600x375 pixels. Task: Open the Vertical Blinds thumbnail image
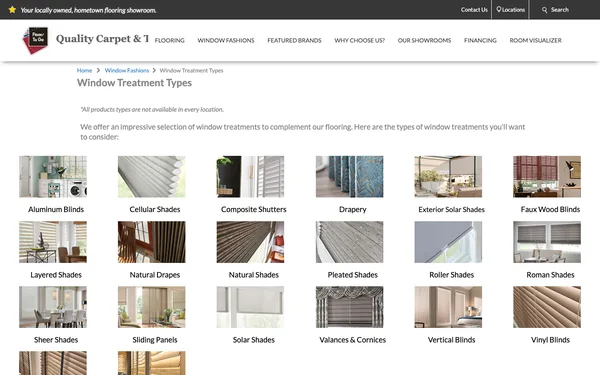pos(448,307)
